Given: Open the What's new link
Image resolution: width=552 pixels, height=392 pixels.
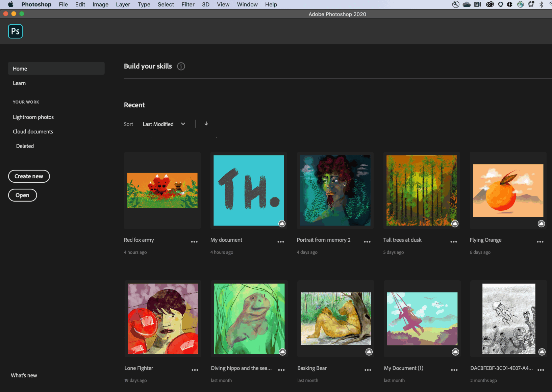Looking at the screenshot, I should [24, 375].
